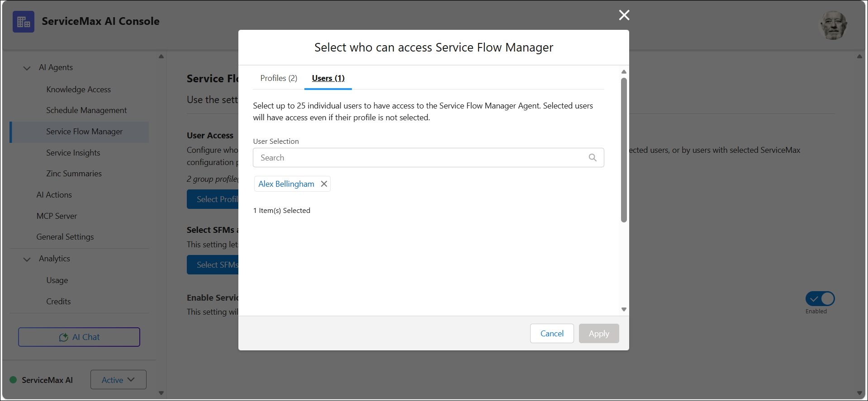Click the main page scroll down arrow
The width and height of the screenshot is (868, 401).
coord(859,393)
